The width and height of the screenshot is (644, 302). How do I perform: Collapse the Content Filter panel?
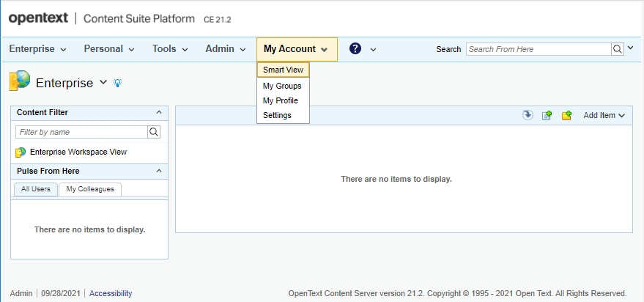pyautogui.click(x=159, y=112)
